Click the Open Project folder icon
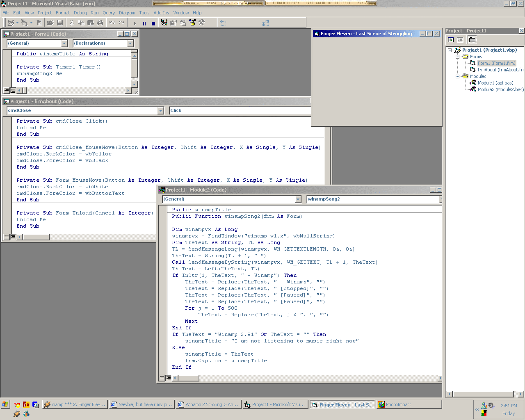The height and width of the screenshot is (420, 525). click(x=50, y=23)
